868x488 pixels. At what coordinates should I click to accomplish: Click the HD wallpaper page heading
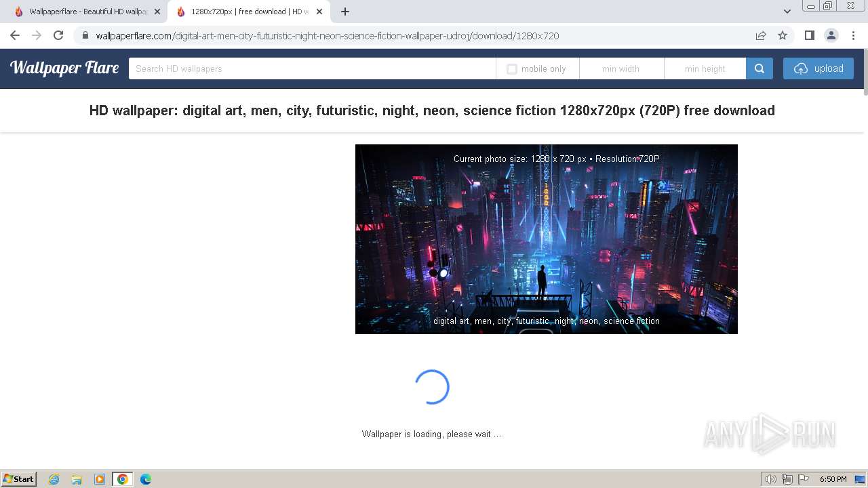click(x=432, y=110)
